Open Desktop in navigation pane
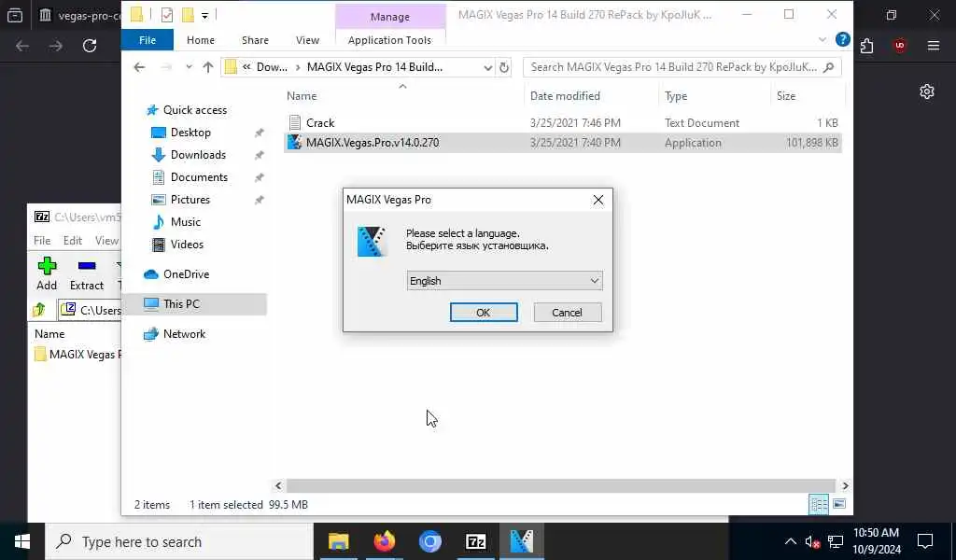 tap(190, 133)
